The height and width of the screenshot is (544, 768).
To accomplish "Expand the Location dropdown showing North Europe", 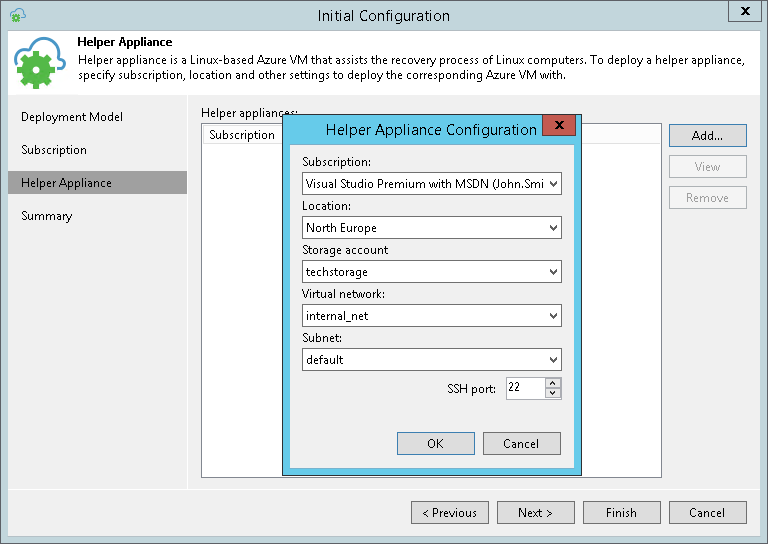I will point(432,228).
